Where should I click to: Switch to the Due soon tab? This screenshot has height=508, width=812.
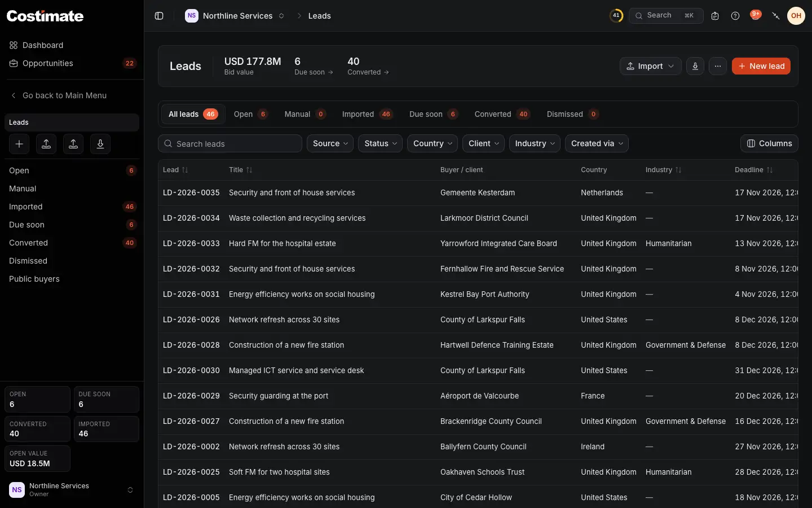tap(434, 114)
